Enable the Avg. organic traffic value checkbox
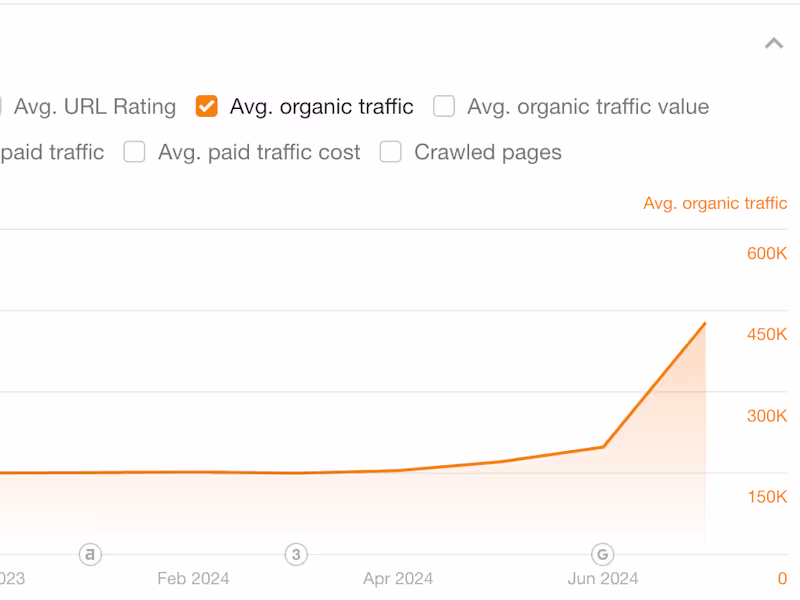800x600 pixels. pyautogui.click(x=444, y=106)
